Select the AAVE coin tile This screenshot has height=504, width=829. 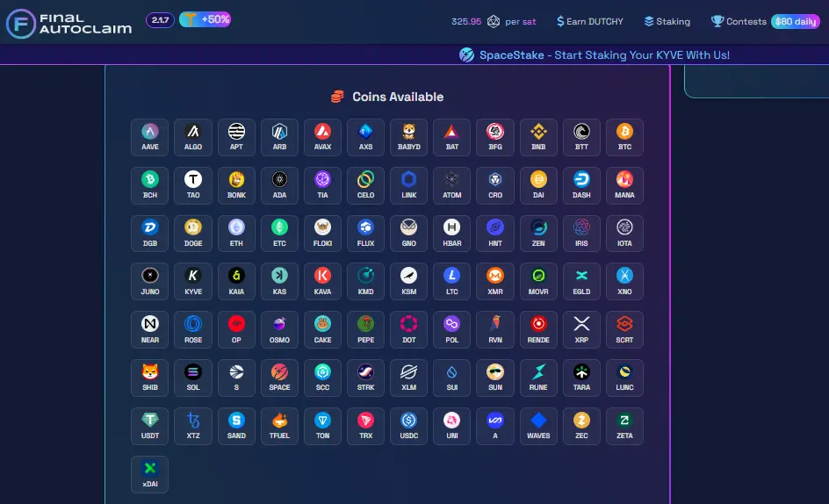pos(149,138)
